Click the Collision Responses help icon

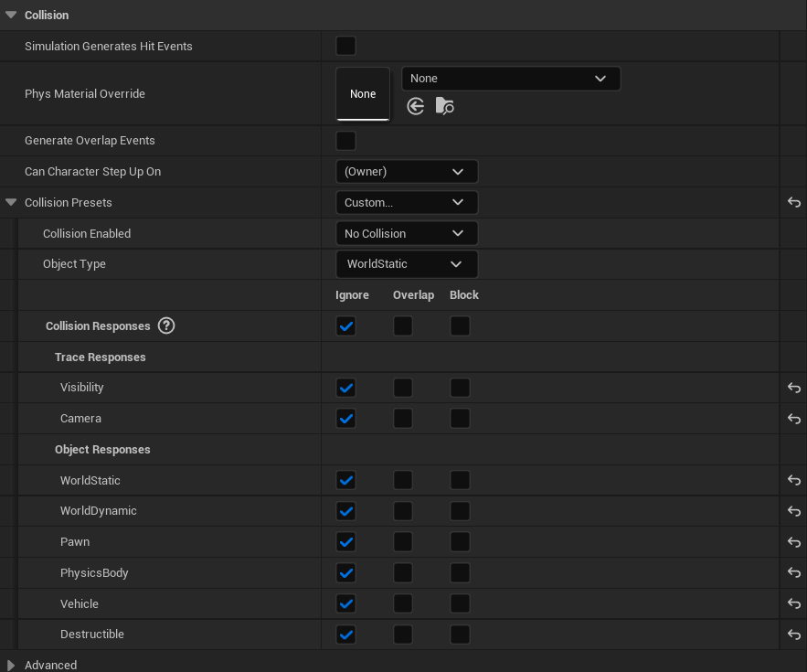(x=166, y=325)
